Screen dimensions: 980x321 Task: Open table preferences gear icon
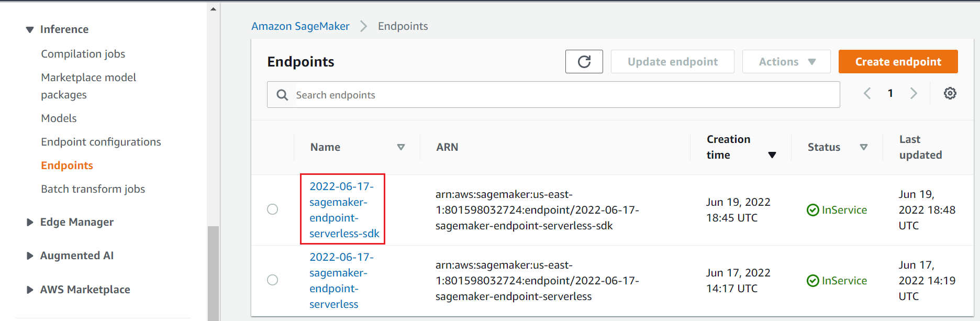[x=950, y=93]
